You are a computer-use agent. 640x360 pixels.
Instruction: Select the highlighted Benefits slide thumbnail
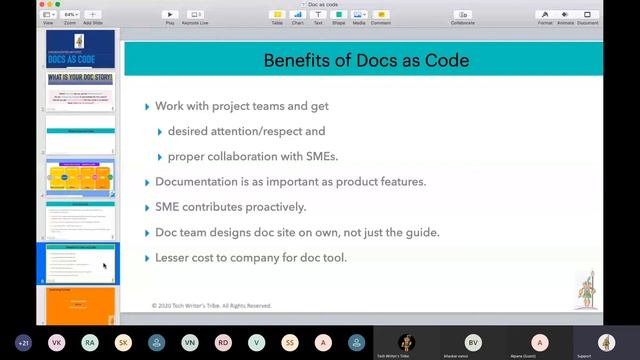80,264
